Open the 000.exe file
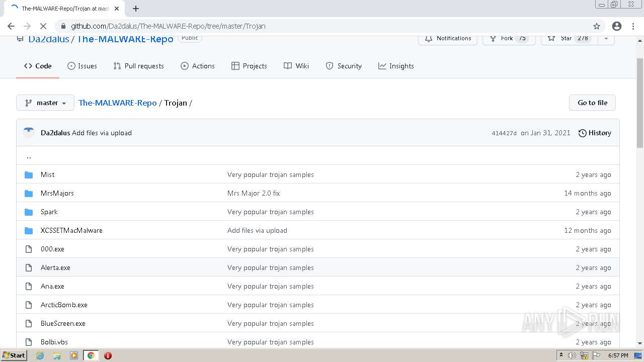The height and width of the screenshot is (362, 644). (x=52, y=249)
